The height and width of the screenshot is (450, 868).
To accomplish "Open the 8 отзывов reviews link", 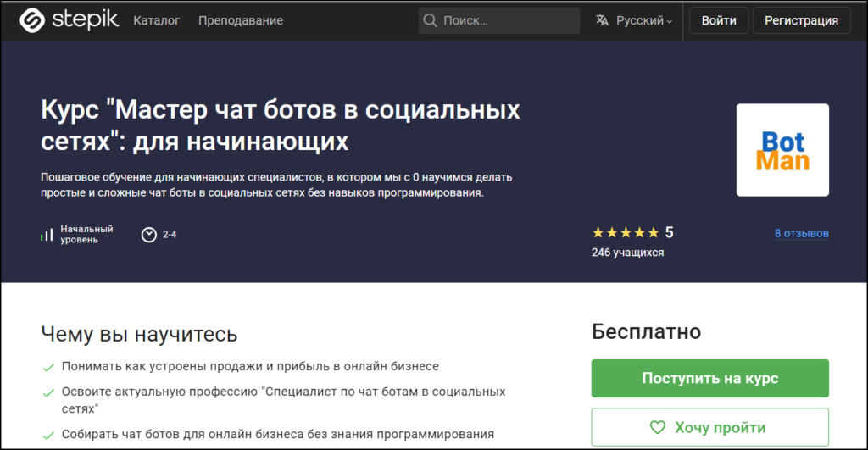I will [x=801, y=233].
